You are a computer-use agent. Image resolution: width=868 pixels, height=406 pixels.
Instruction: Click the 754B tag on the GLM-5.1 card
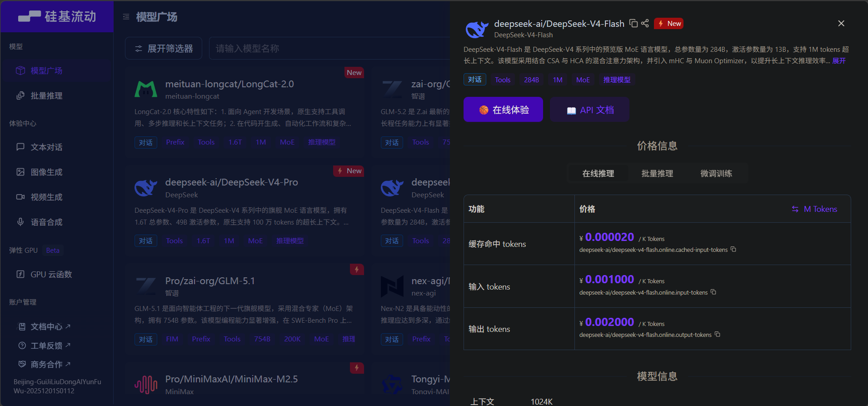(x=262, y=339)
